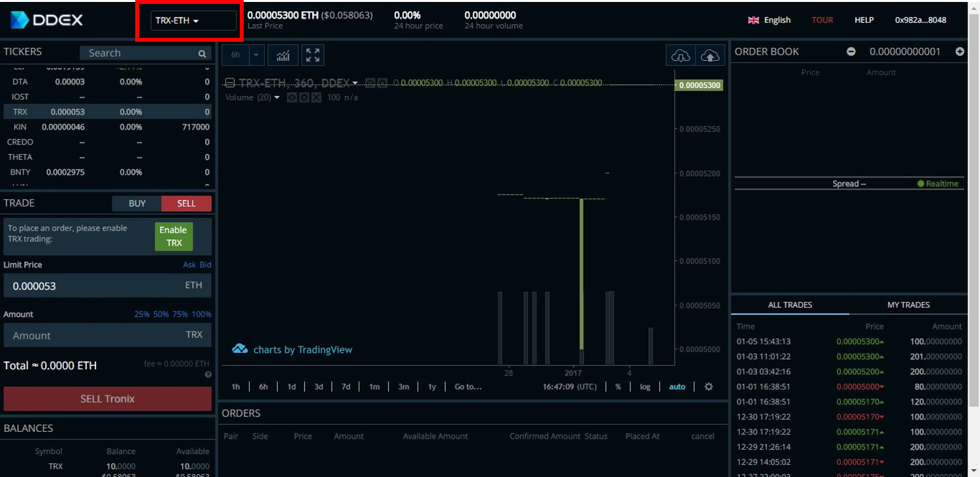Expand the Volume (20) indicator dropdown
The image size is (980, 477).
click(277, 98)
